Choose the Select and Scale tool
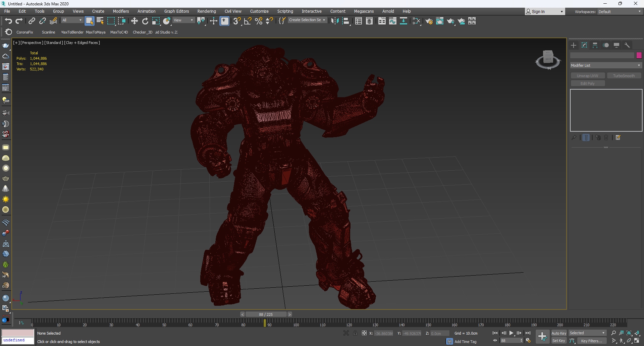The width and height of the screenshot is (644, 346). pyautogui.click(x=156, y=21)
